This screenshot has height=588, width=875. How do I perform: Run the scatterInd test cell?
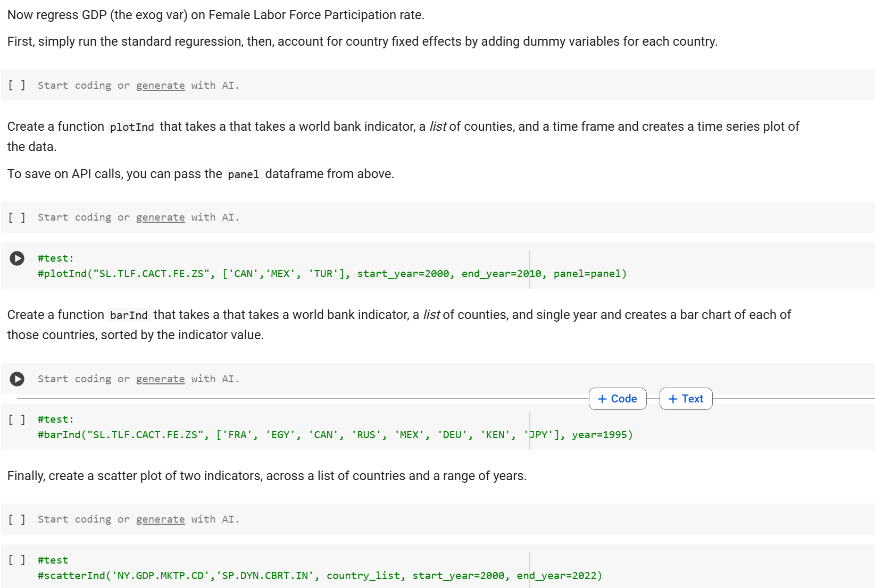[x=16, y=560]
